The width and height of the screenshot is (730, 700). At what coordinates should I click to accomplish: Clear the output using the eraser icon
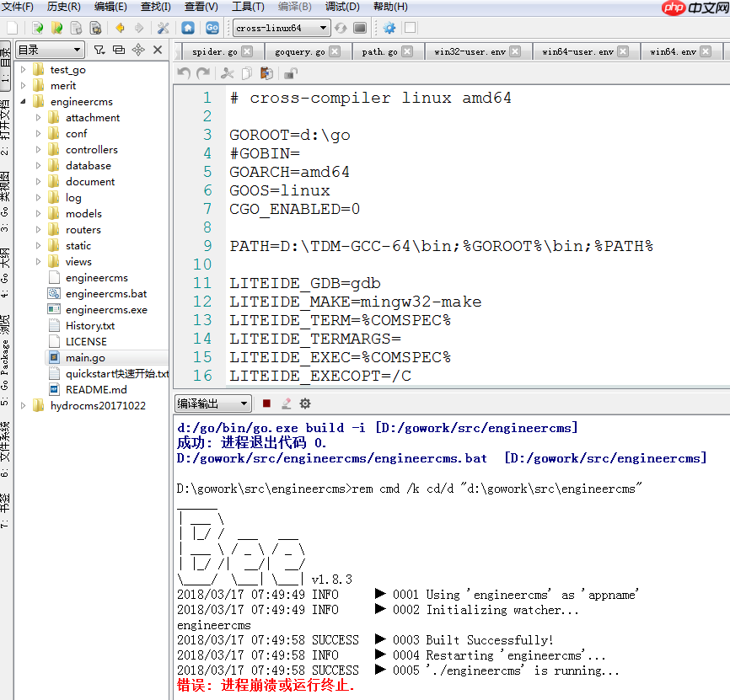(x=287, y=403)
